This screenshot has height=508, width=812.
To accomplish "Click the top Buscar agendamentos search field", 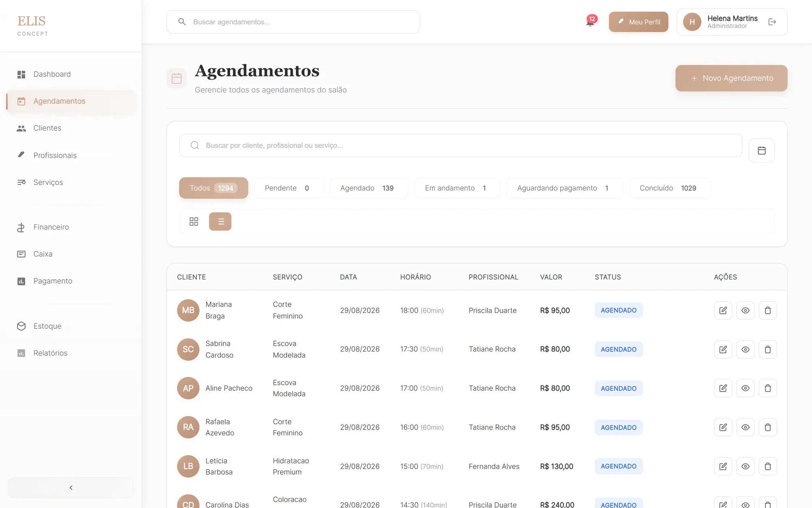I will click(293, 22).
